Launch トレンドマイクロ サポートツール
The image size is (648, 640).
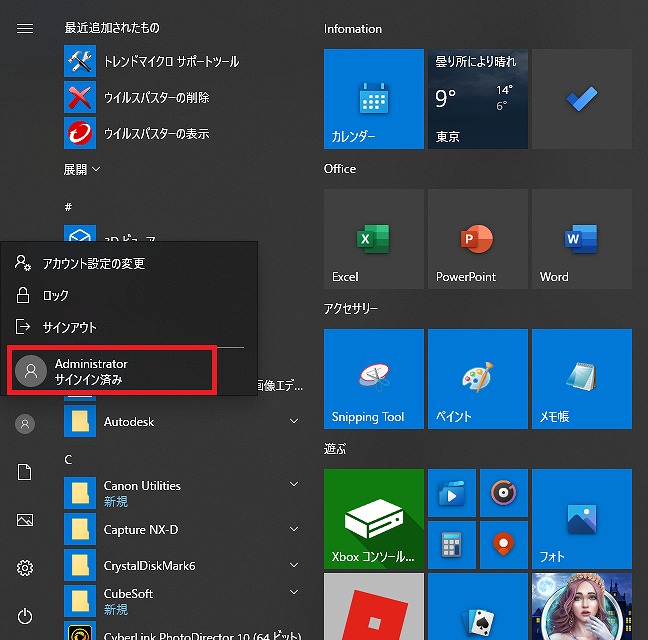coord(184,61)
